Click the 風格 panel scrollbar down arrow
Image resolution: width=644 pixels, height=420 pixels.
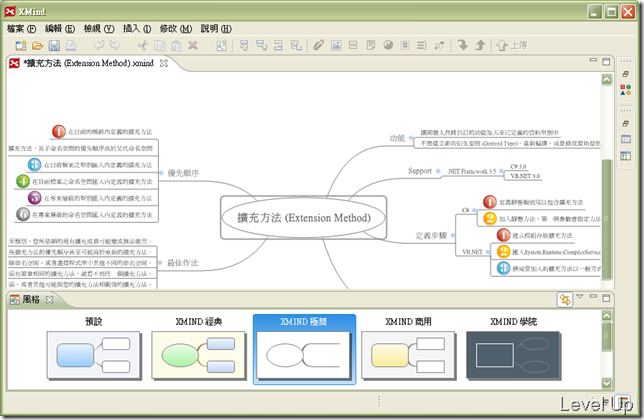pyautogui.click(x=607, y=383)
